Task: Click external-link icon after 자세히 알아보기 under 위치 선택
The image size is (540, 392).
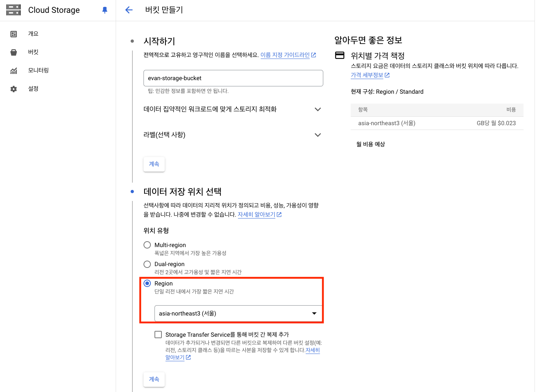Action: 279,214
